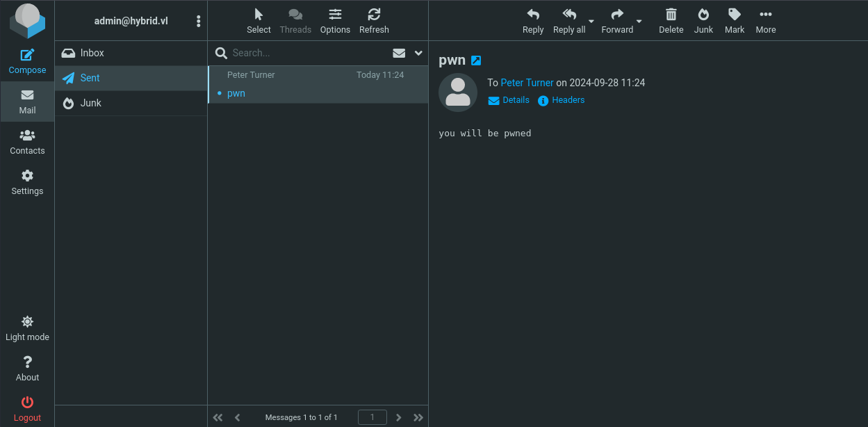View message Headers

click(562, 100)
